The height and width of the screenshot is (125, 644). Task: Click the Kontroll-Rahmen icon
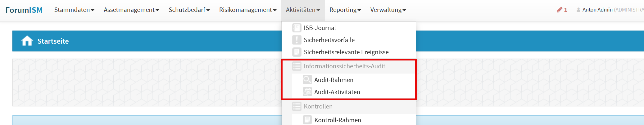(307, 120)
